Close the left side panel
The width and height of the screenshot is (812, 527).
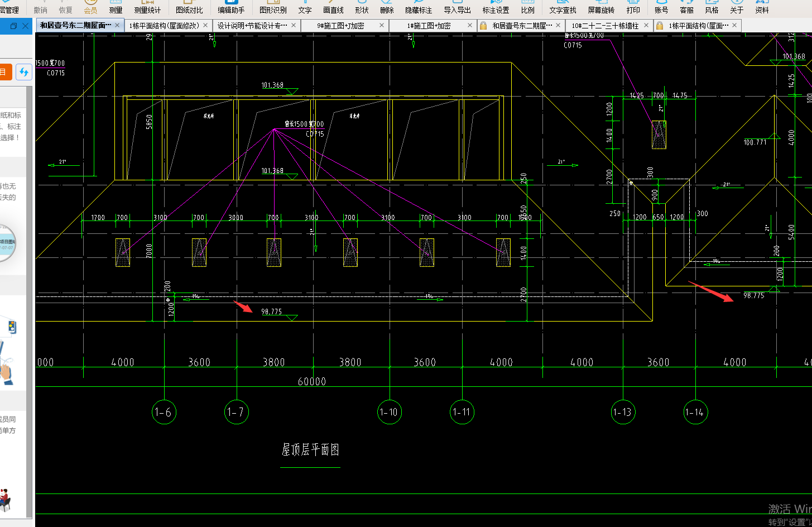coord(26,26)
